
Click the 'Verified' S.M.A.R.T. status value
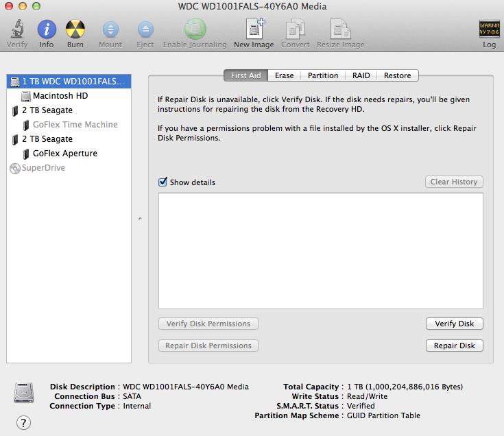361,406
